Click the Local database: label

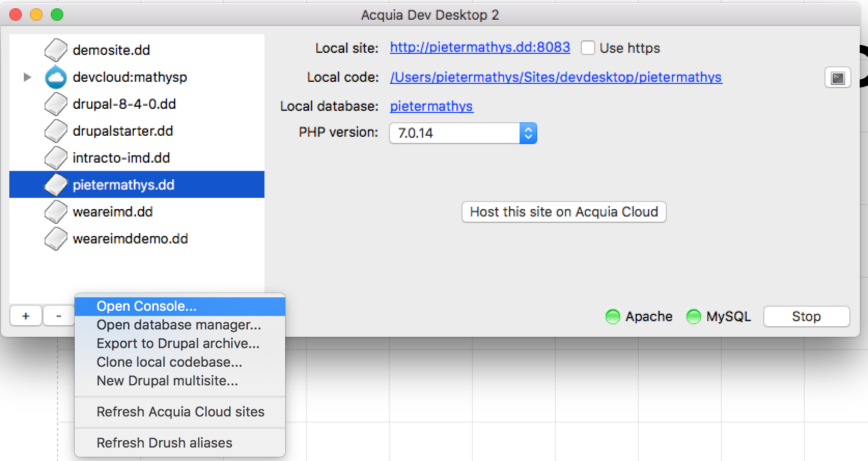[x=329, y=106]
